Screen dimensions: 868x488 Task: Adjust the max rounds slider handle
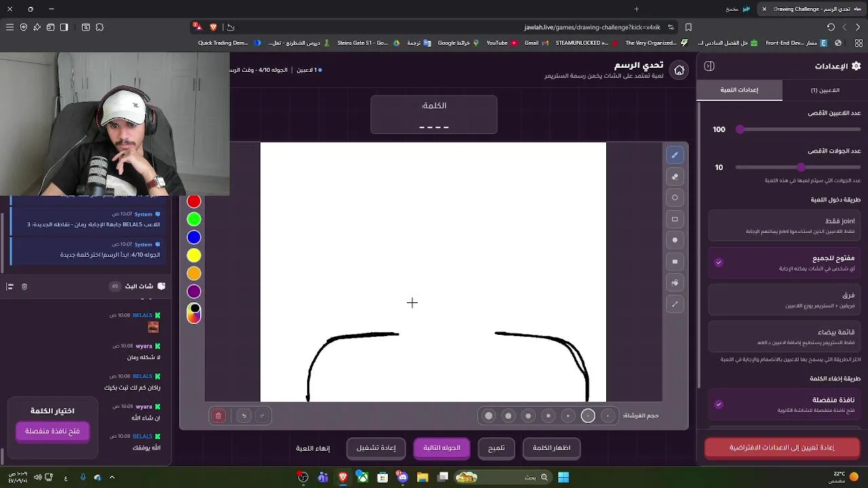click(x=801, y=167)
